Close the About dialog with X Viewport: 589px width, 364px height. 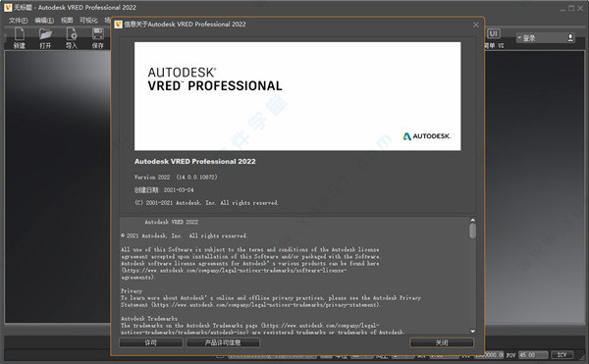coord(476,25)
